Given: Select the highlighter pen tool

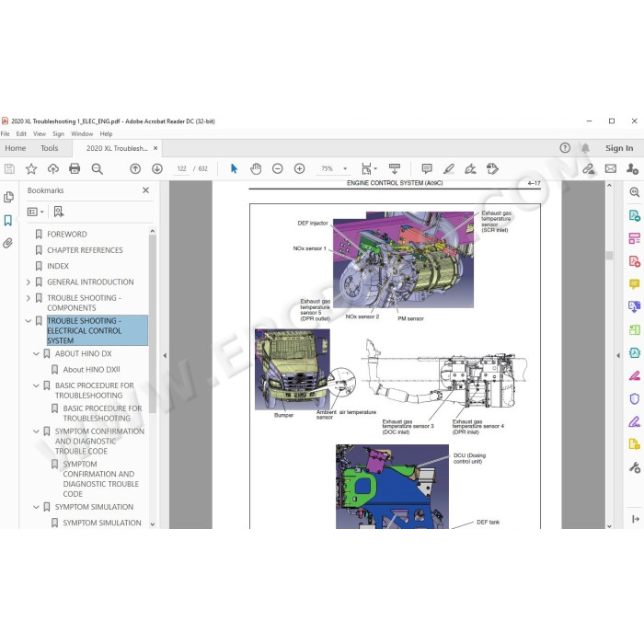Looking at the screenshot, I should pos(449,168).
